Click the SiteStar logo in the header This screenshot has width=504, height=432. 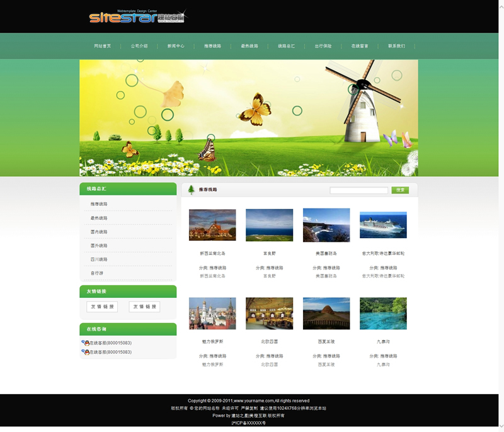[x=137, y=17]
